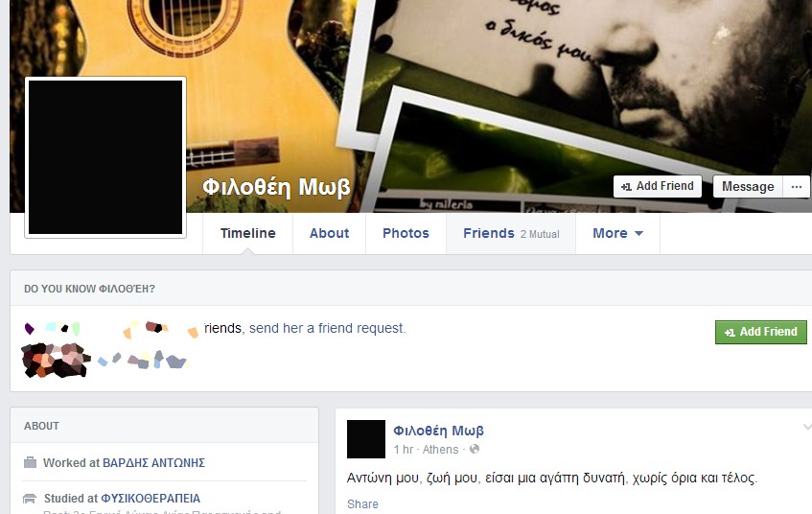Expand the More dropdown tab
This screenshot has width=812, height=514.
617,233
